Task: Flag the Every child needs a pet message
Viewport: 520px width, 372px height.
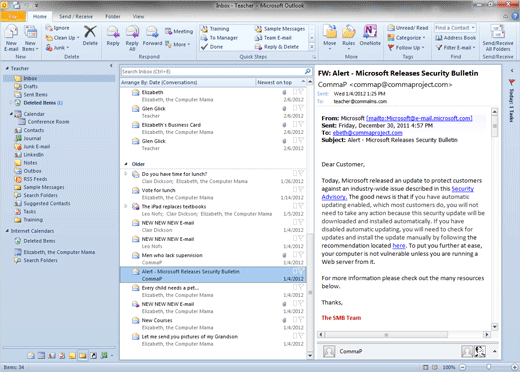Action: [301, 287]
